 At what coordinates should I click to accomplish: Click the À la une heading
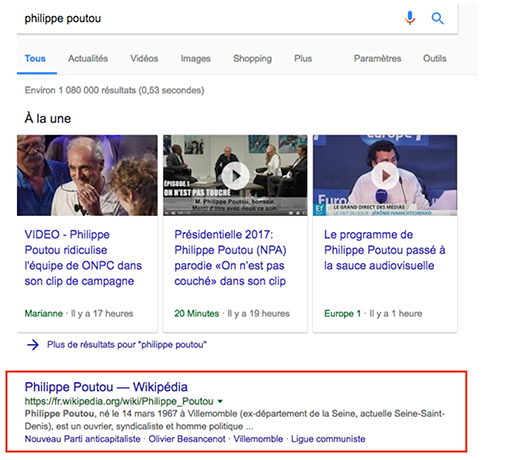[48, 118]
